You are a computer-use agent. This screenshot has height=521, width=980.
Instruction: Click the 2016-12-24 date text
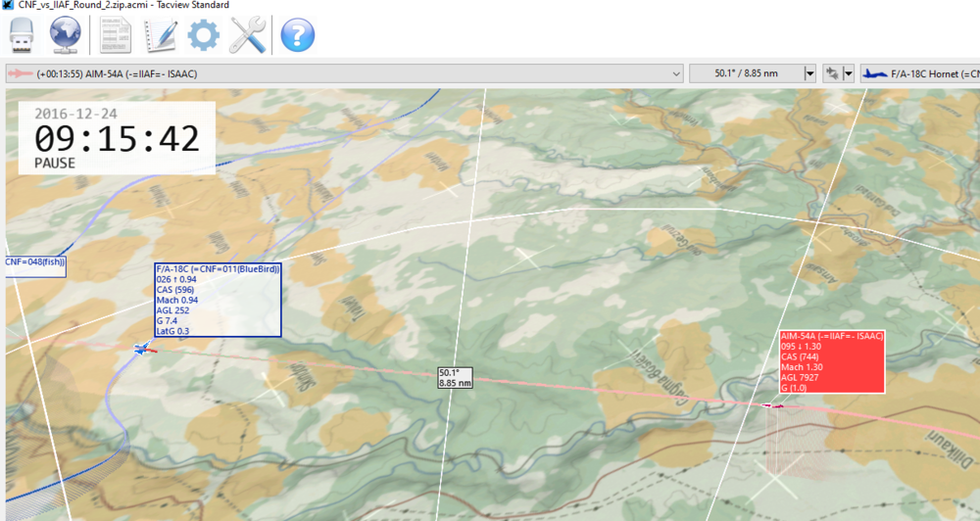pyautogui.click(x=75, y=114)
